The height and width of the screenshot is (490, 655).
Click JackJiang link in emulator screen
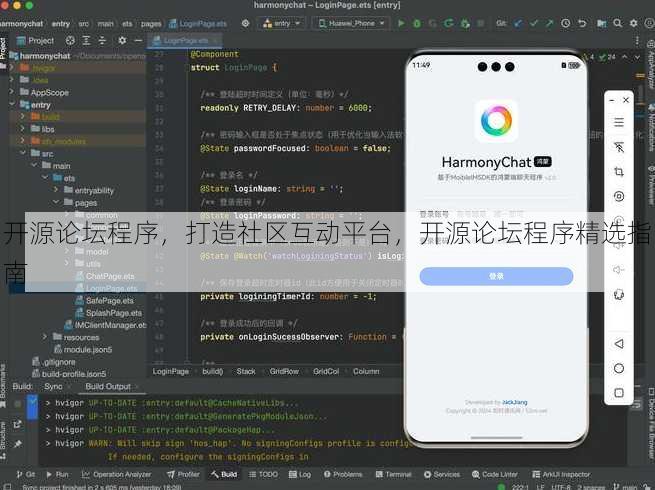515,402
